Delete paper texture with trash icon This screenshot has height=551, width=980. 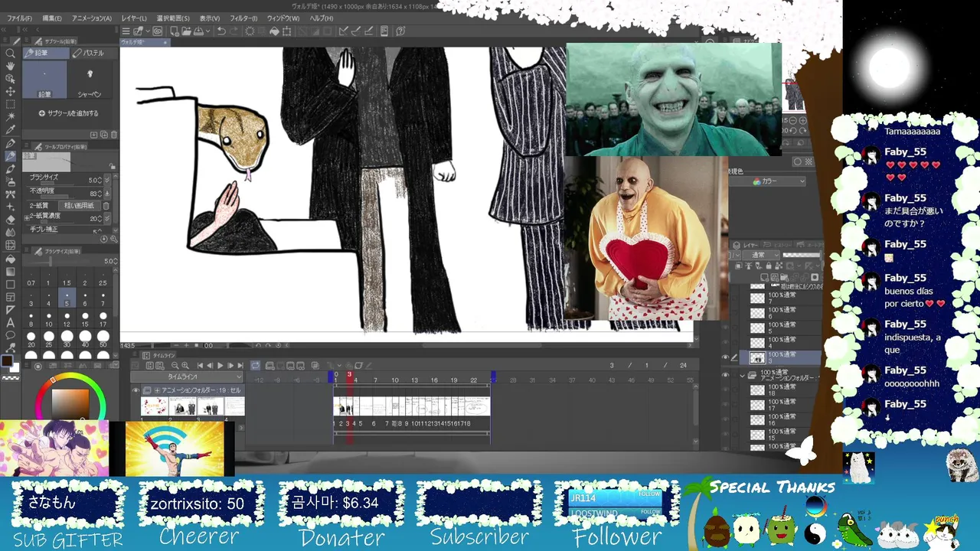[106, 206]
